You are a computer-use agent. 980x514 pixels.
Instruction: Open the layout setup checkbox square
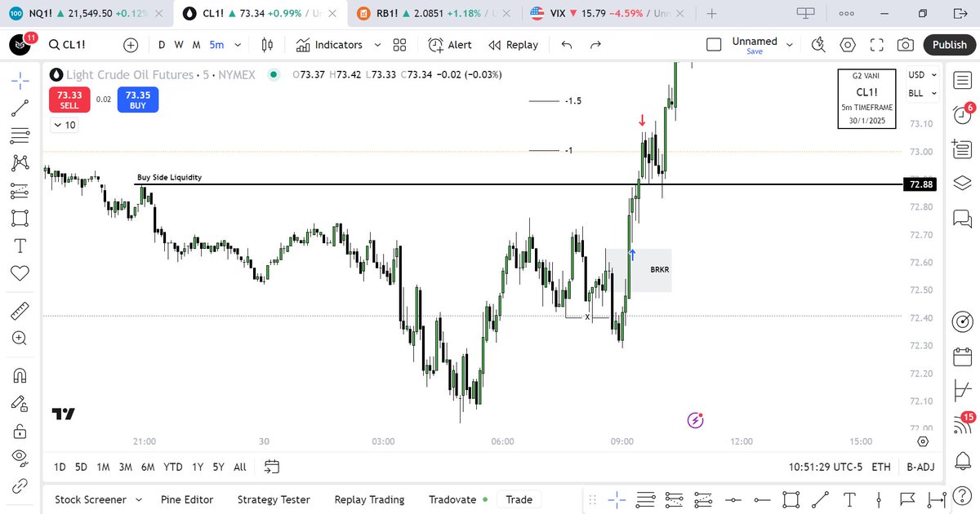click(x=714, y=45)
